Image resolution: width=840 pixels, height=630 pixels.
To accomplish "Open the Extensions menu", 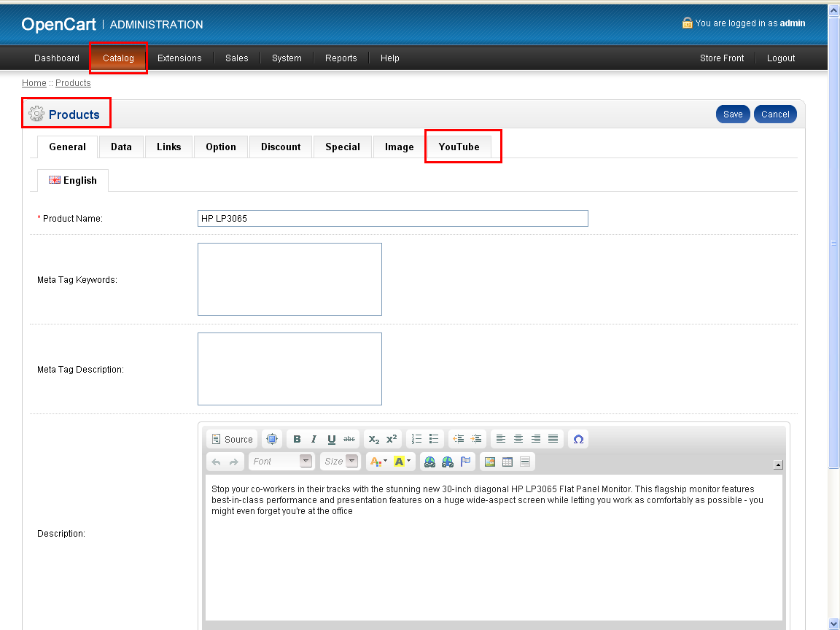I will [x=179, y=58].
